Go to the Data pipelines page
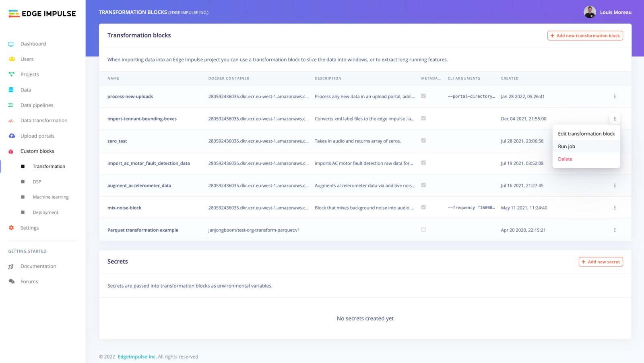The width and height of the screenshot is (644, 363). (x=37, y=105)
